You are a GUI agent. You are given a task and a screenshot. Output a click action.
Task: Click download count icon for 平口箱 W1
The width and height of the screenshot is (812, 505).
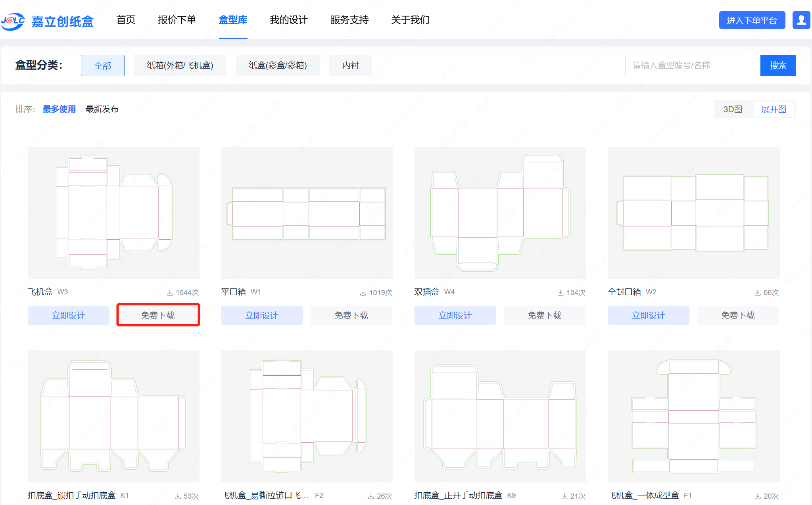[x=363, y=293]
